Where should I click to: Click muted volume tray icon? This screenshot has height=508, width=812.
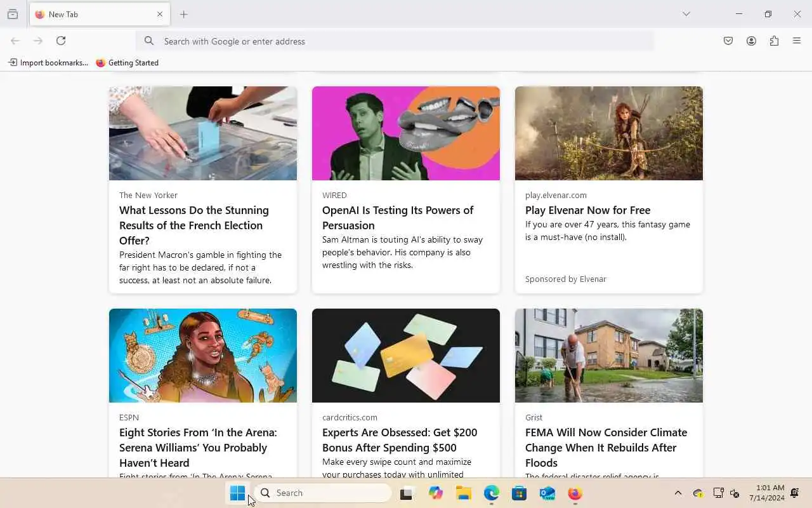click(x=735, y=493)
